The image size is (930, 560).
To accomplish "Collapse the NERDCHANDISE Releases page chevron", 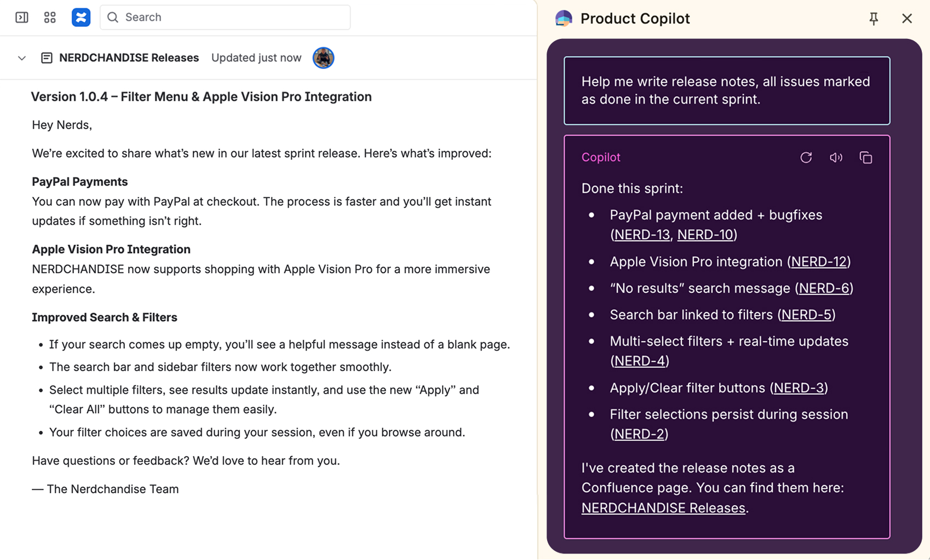I will pos(22,58).
